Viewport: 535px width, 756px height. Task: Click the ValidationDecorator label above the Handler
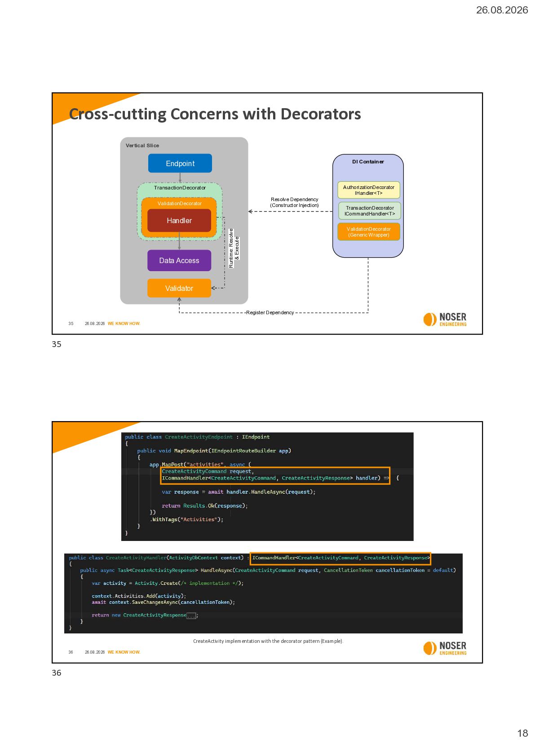(x=180, y=203)
